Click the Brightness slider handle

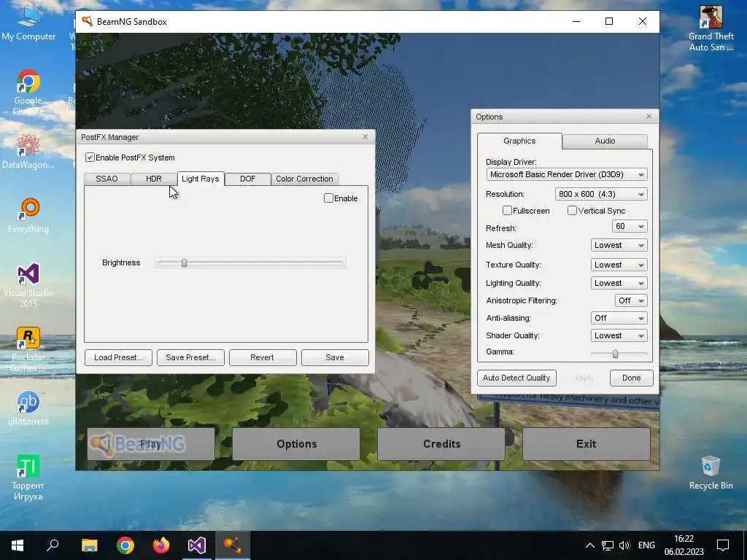point(185,262)
